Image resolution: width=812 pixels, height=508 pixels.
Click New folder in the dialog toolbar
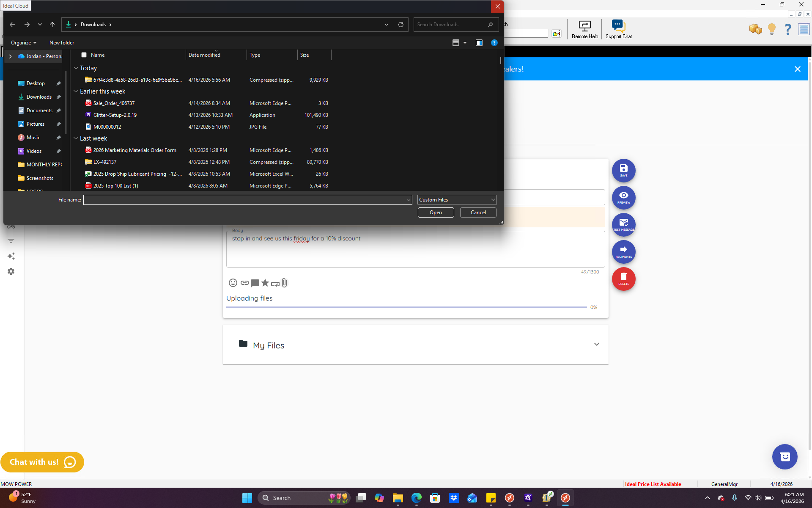tap(62, 43)
